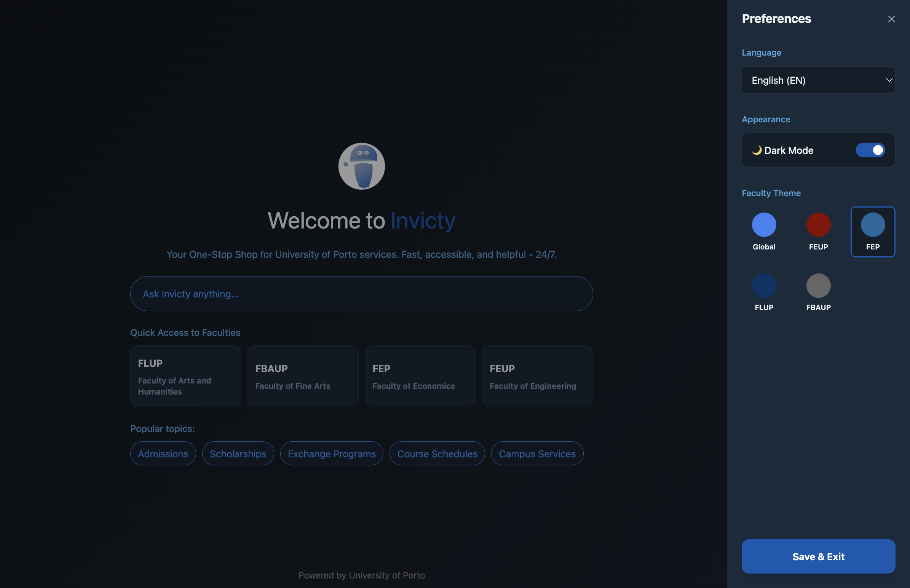The image size is (910, 588).
Task: Toggle the Dark Mode switch
Action: (x=870, y=150)
